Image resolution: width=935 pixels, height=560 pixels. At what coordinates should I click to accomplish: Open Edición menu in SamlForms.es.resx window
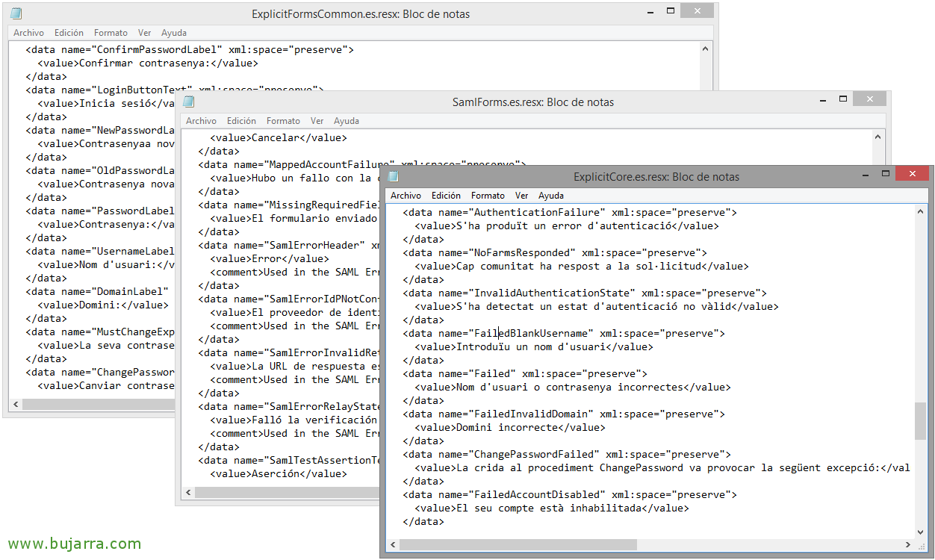[x=241, y=121]
